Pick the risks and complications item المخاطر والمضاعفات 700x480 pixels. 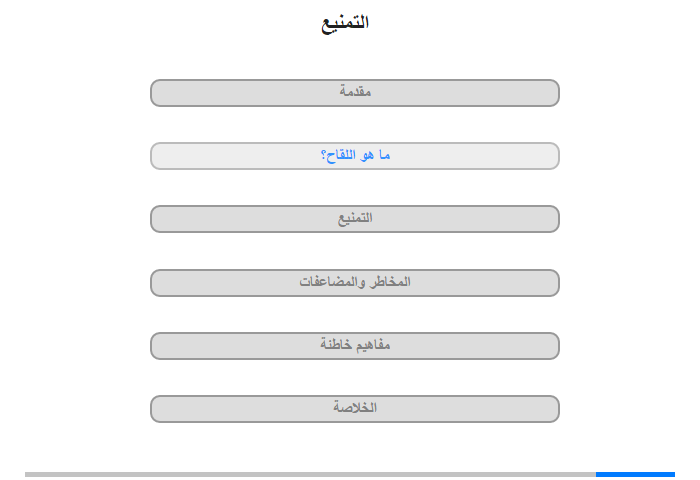[354, 283]
